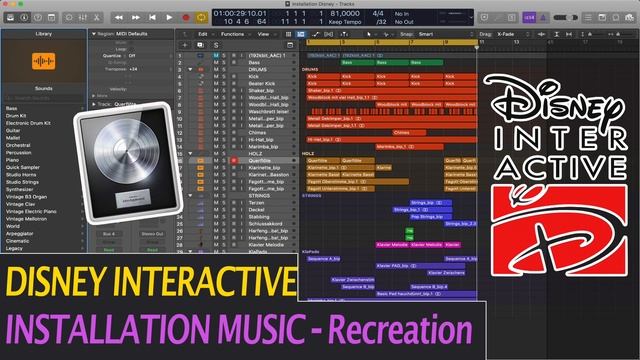
Task: Click the yellow cycle range in ruler
Action: point(392,42)
